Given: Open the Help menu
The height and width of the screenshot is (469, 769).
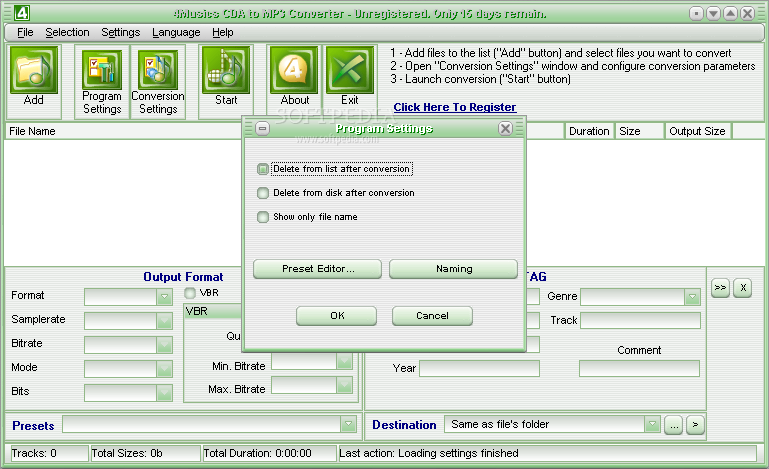Looking at the screenshot, I should point(223,32).
